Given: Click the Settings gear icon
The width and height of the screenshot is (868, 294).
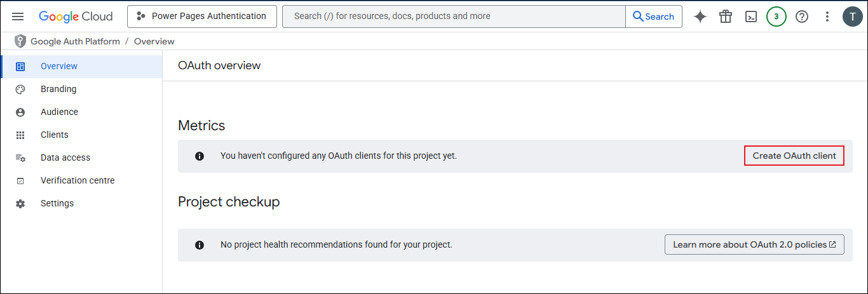Looking at the screenshot, I should pyautogui.click(x=20, y=204).
